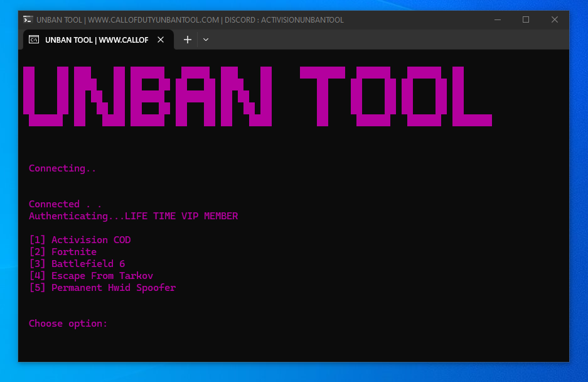Click option '[5] Permanent Hwid Spoofer'
This screenshot has width=588, height=382.
coord(103,288)
